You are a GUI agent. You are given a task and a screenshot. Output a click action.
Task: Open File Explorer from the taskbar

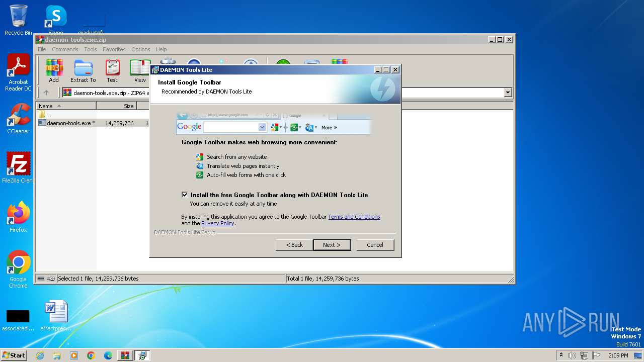57,355
